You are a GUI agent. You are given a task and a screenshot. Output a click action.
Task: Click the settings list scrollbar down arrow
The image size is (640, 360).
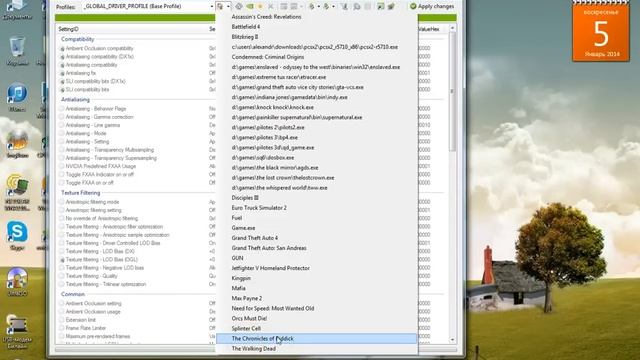pos(452,340)
